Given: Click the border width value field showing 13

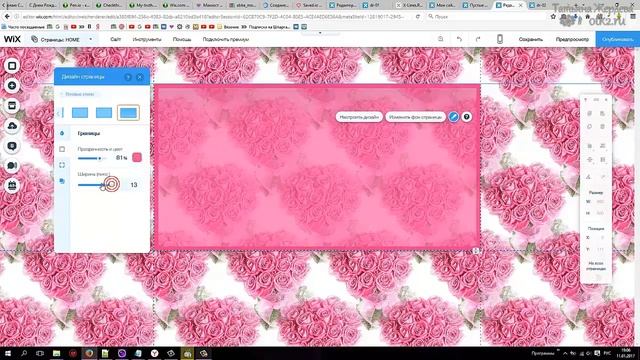Looking at the screenshot, I should tap(133, 185).
